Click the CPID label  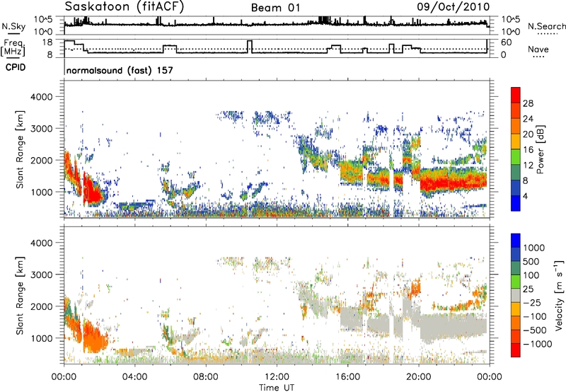click(x=16, y=67)
